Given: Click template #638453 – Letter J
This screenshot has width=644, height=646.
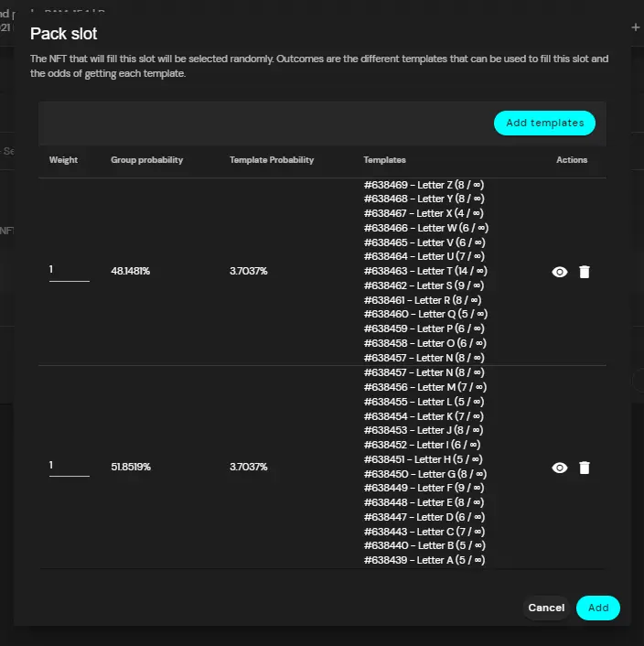Looking at the screenshot, I should tap(424, 430).
